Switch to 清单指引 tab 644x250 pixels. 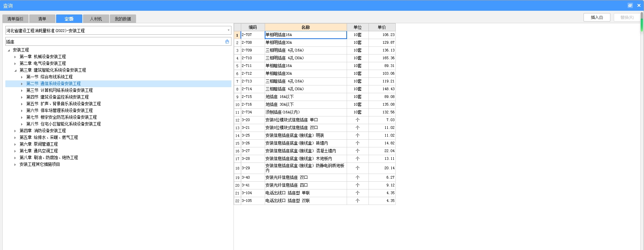click(x=15, y=19)
